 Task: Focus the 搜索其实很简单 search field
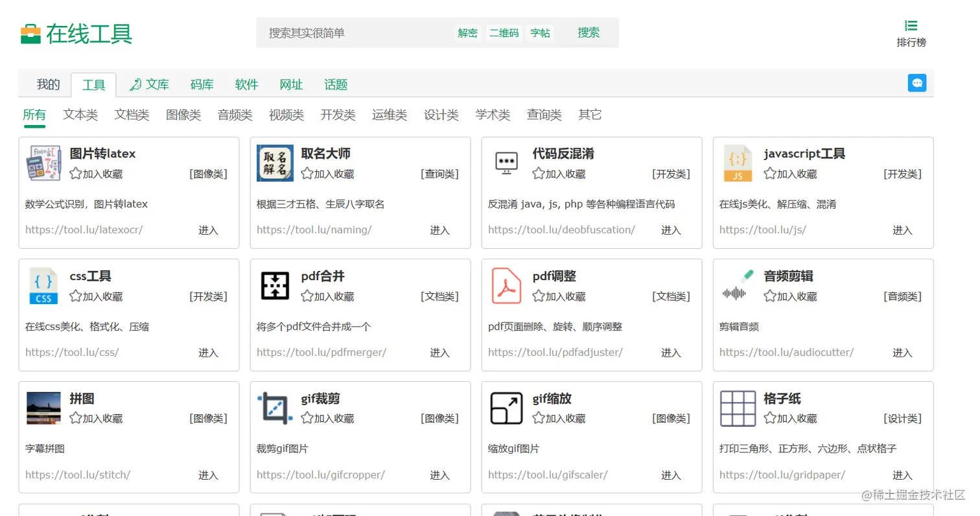pos(353,32)
